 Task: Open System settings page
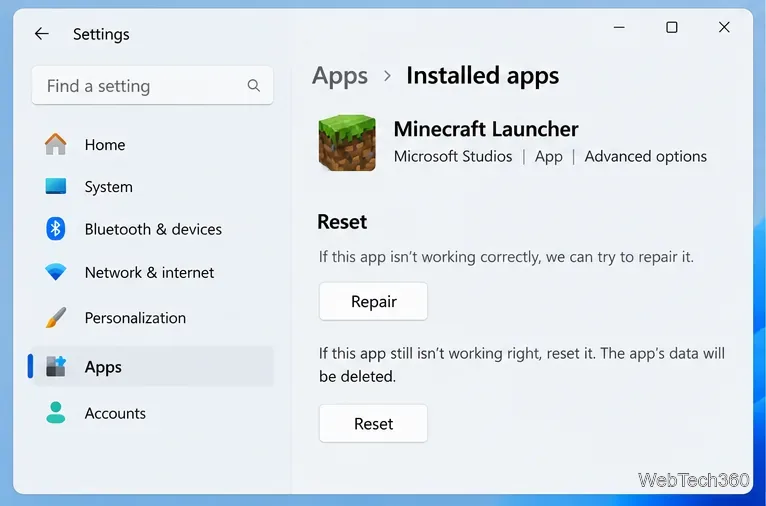(152, 187)
